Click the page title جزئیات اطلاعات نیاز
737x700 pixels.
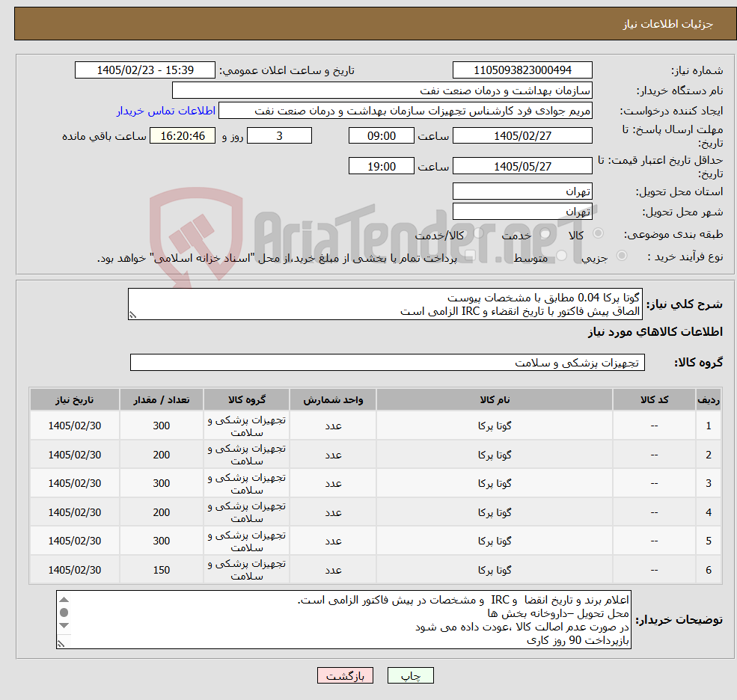tap(668, 24)
